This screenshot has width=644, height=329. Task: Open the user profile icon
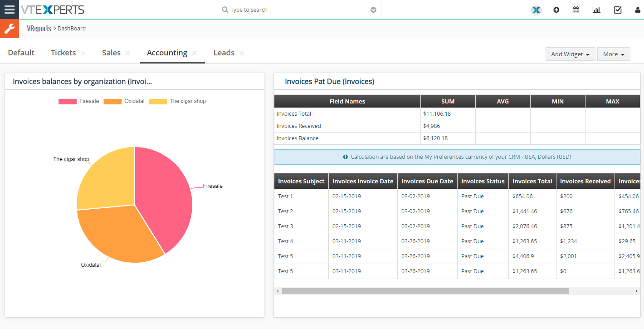click(x=638, y=10)
